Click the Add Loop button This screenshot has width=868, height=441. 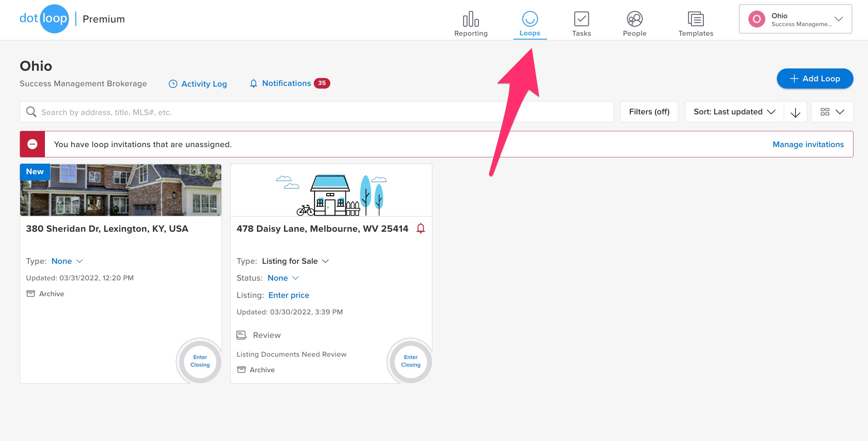(814, 79)
